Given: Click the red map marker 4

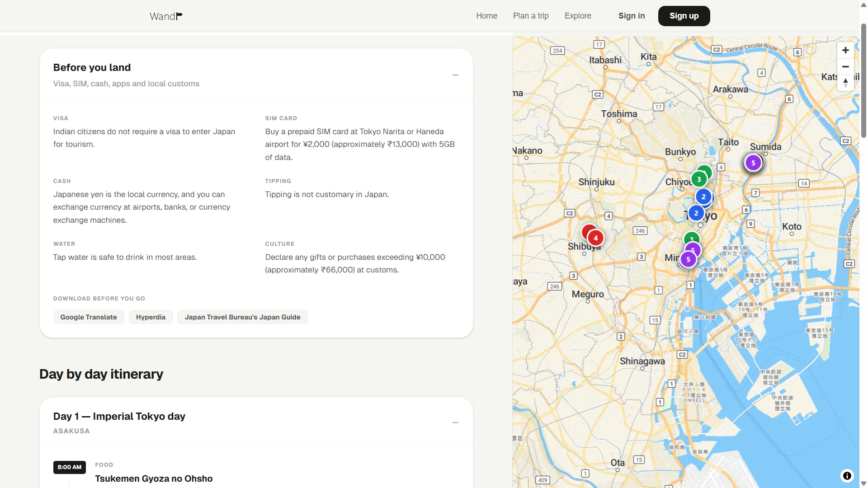Looking at the screenshot, I should coord(595,238).
